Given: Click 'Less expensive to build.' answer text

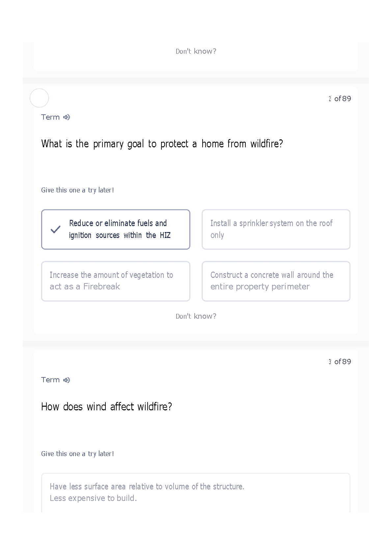Looking at the screenshot, I should (93, 498).
